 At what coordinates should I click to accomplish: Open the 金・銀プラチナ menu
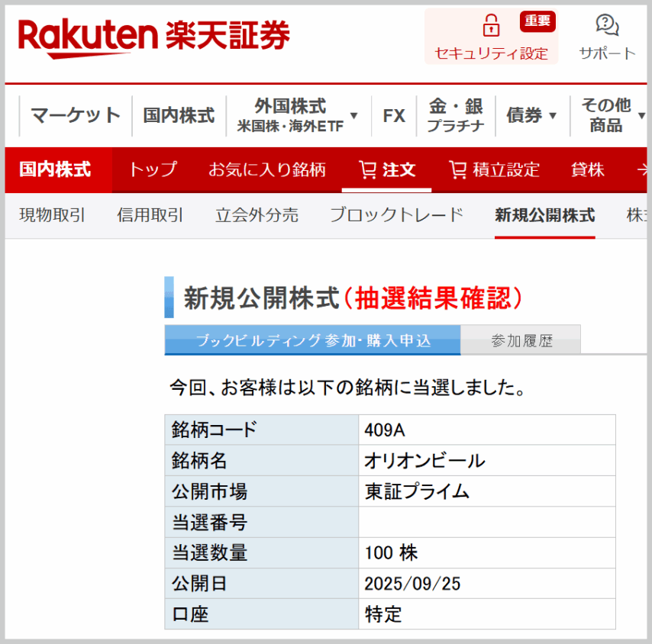(x=455, y=115)
